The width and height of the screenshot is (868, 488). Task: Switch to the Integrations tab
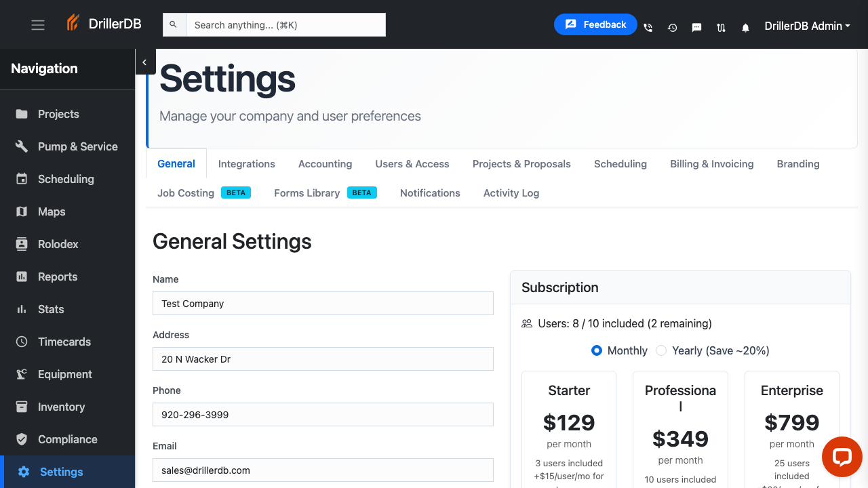[x=246, y=163]
